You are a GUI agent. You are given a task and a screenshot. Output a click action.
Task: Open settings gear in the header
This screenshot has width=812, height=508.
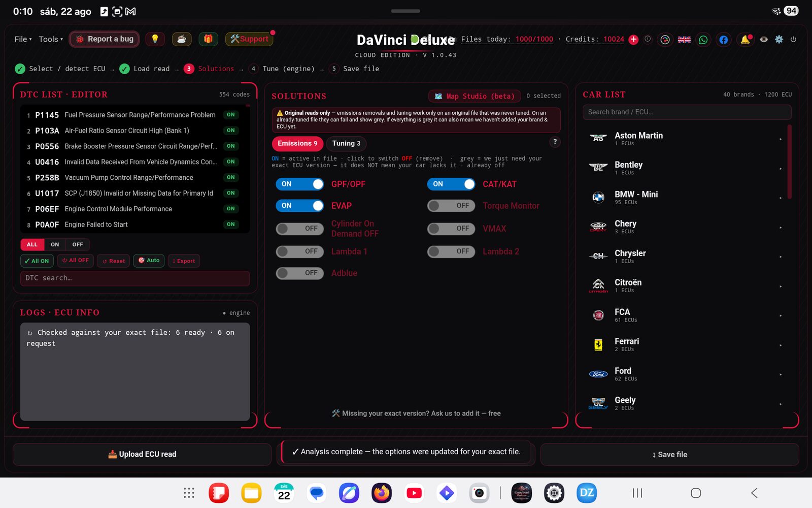point(779,39)
